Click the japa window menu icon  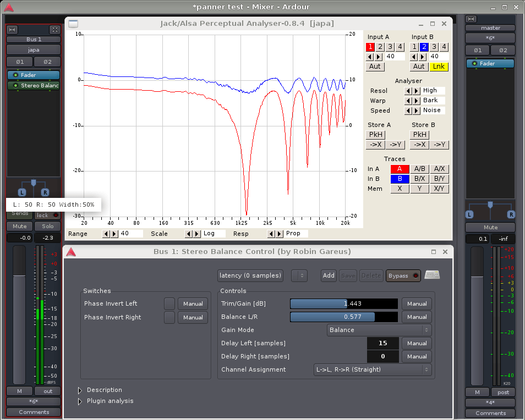(x=73, y=24)
